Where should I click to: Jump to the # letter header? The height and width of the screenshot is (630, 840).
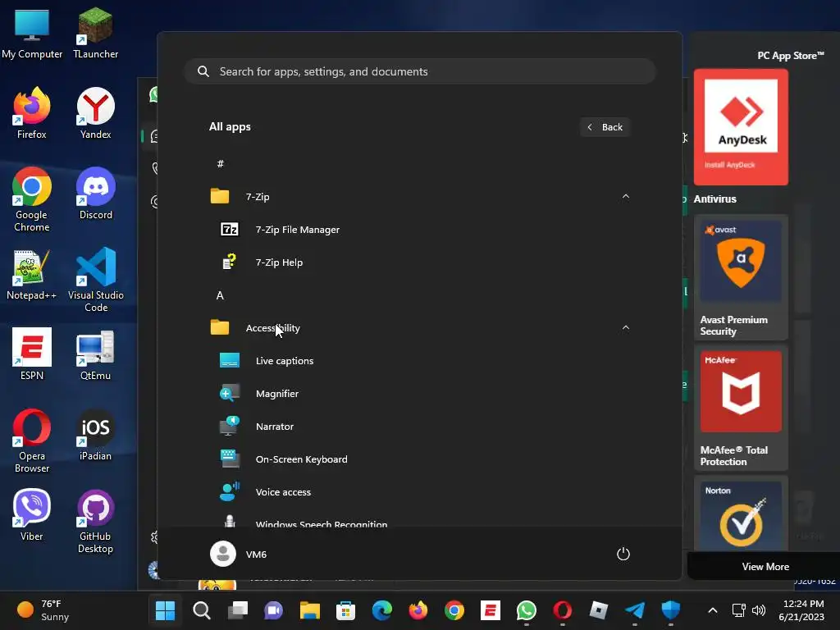[220, 164]
